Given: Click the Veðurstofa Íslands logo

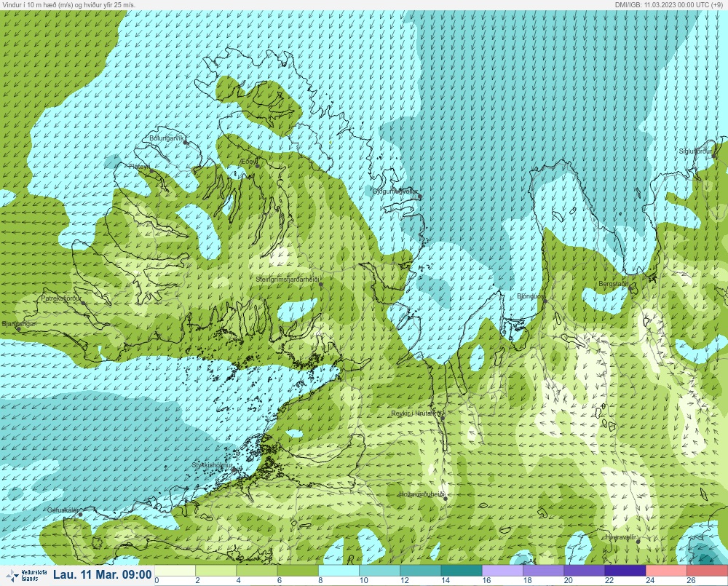Looking at the screenshot, I should (x=26, y=575).
